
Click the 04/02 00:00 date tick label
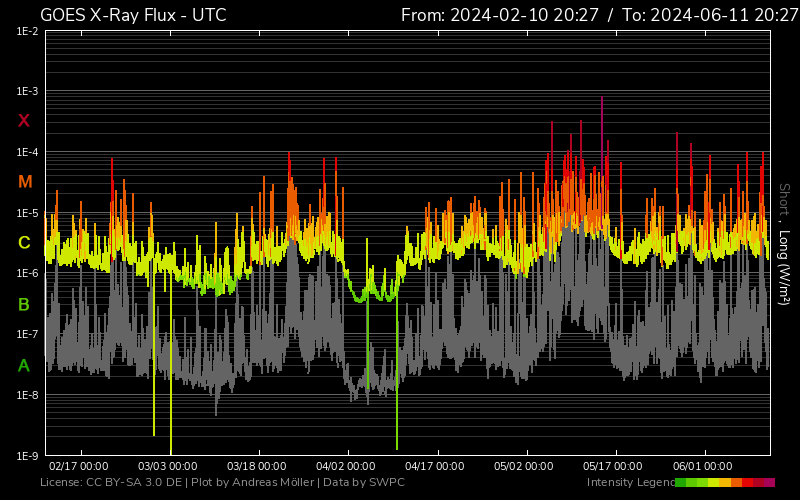pyautogui.click(x=345, y=466)
